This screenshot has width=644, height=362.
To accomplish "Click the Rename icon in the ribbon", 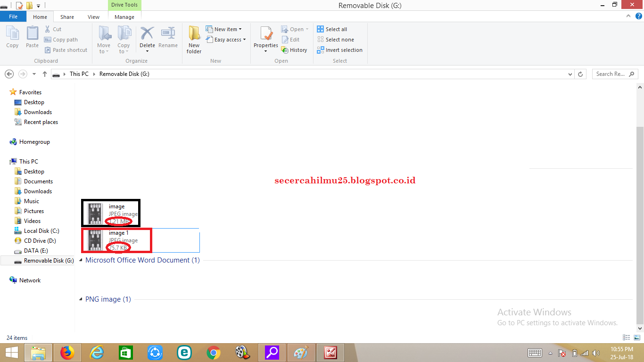I will click(168, 38).
